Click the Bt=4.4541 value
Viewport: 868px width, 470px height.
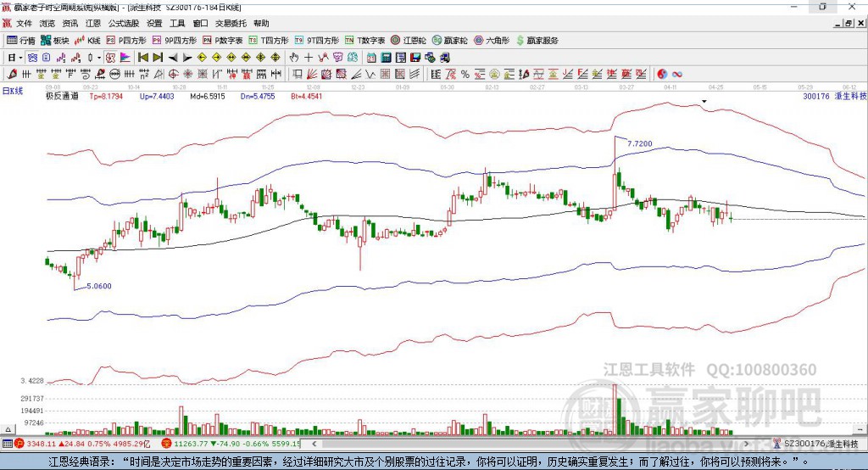tap(307, 96)
